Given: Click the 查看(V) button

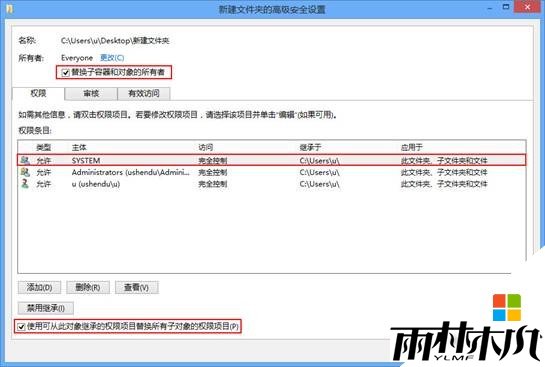Looking at the screenshot, I should click(137, 287).
